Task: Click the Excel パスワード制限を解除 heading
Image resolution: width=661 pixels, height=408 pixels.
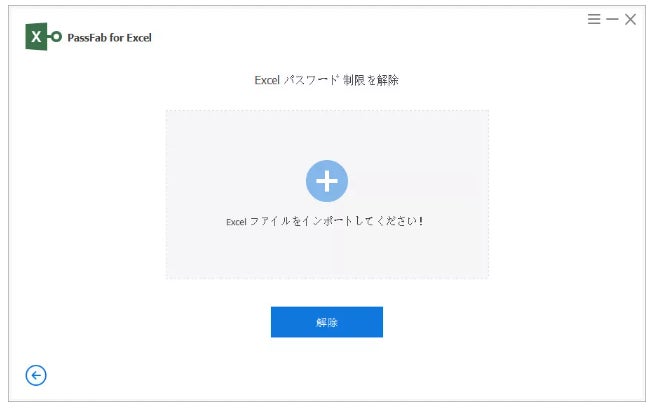Action: click(326, 80)
